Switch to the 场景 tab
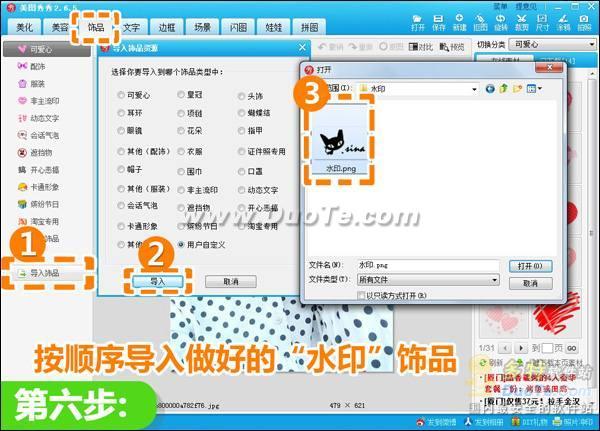The height and width of the screenshot is (431, 600). click(202, 27)
